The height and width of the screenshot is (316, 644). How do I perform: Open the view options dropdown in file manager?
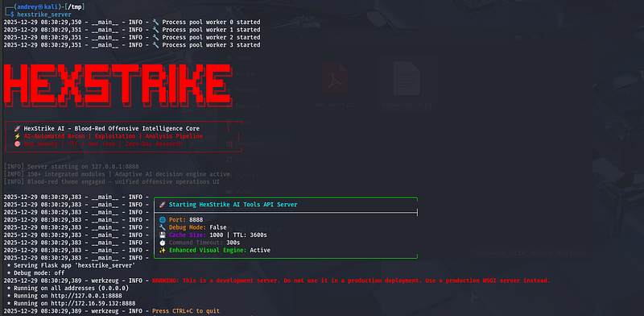(547, 38)
